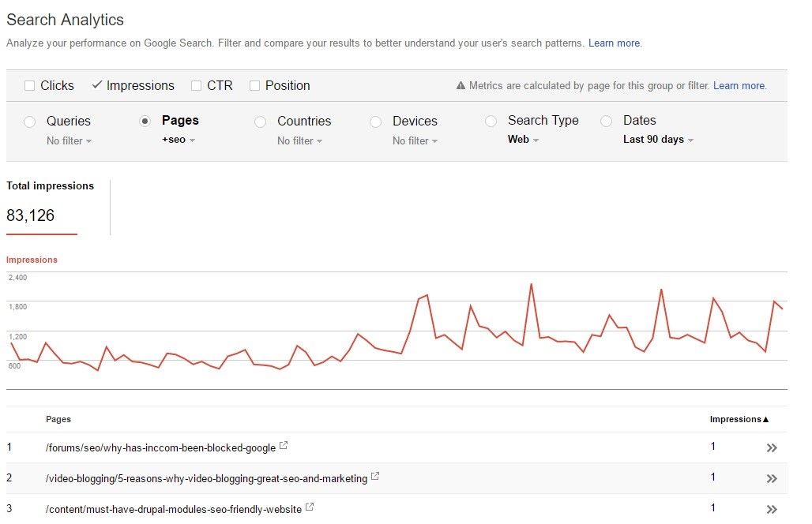Click double-chevron for must-have-drupal-modules row
This screenshot has width=812, height=524.
click(x=772, y=510)
